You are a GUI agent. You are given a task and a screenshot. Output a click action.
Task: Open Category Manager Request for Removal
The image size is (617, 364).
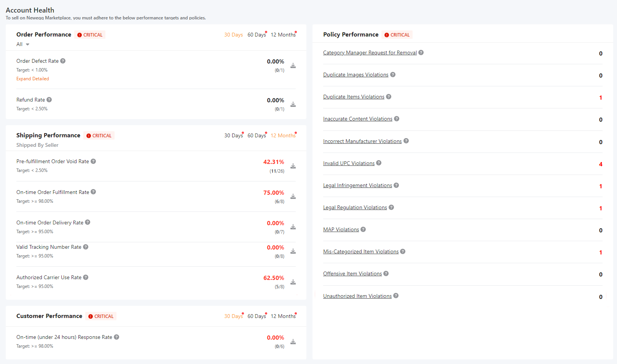tap(370, 52)
